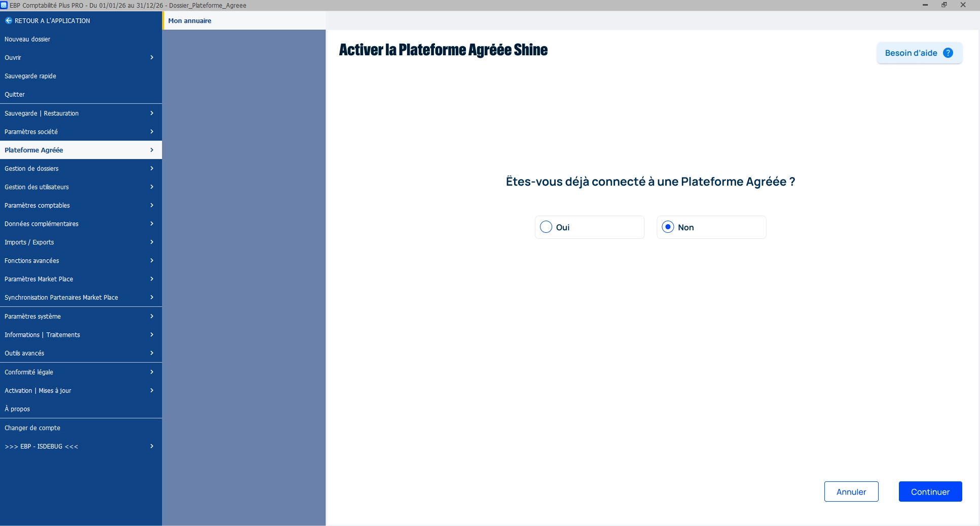The width and height of the screenshot is (980, 526).
Task: Expand the Paramètres société chevron
Action: [x=152, y=131]
